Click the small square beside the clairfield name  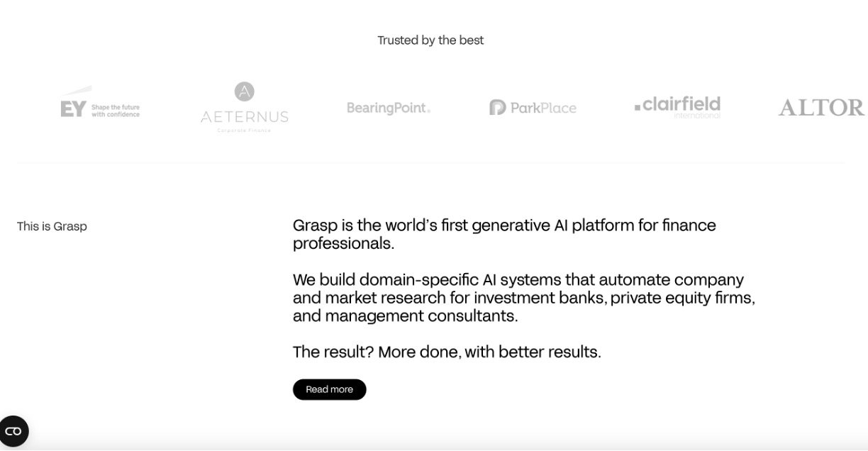[x=638, y=107]
